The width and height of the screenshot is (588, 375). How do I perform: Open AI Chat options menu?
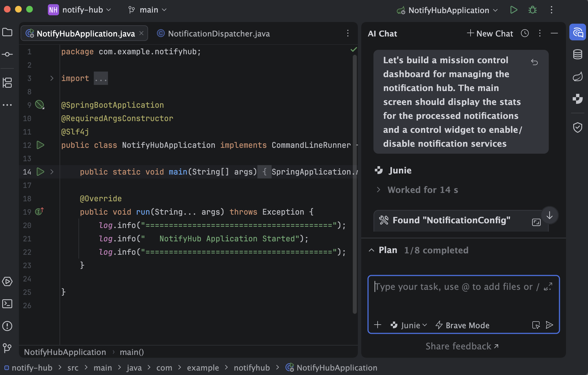(540, 33)
